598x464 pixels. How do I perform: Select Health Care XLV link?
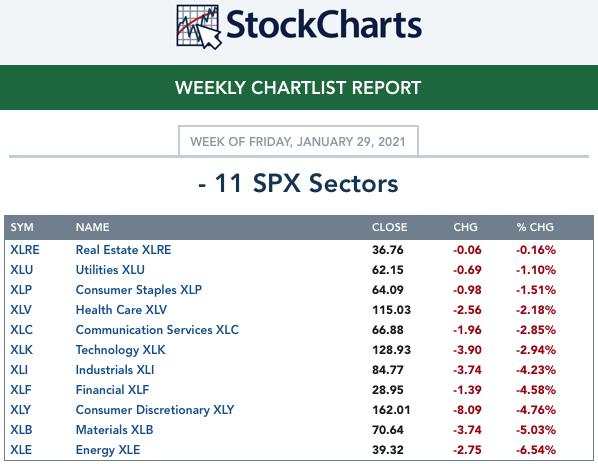point(121,310)
